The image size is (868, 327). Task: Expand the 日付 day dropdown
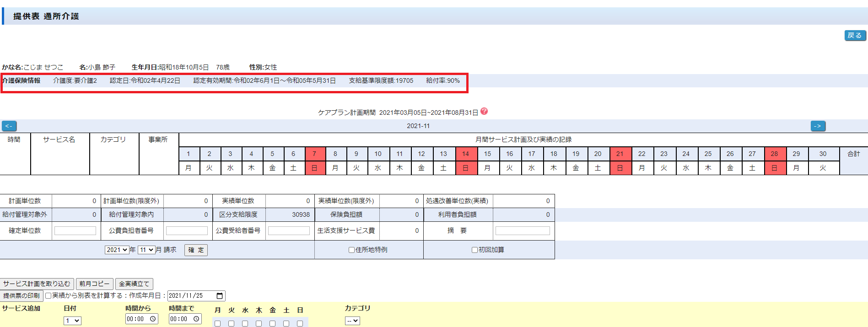(72, 321)
